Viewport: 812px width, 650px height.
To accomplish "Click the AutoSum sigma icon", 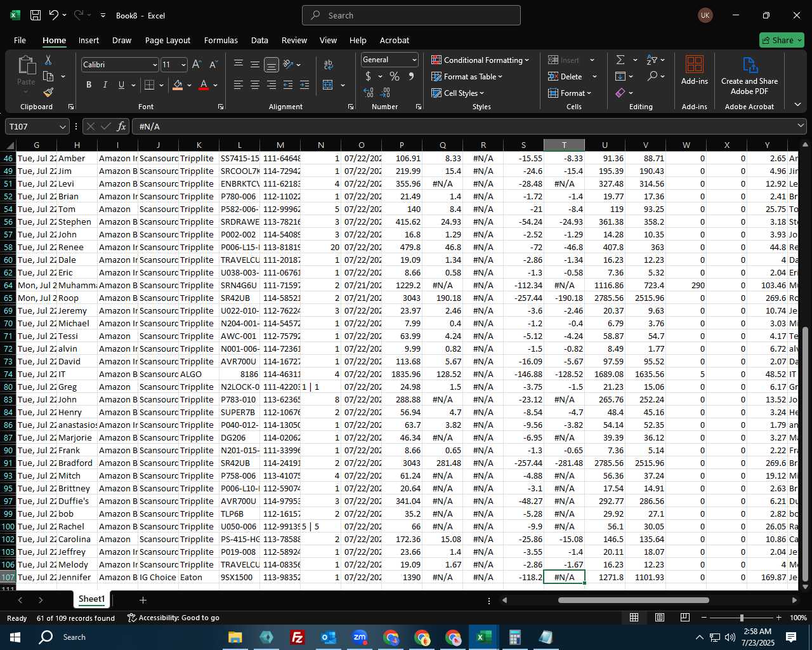I will pyautogui.click(x=620, y=60).
